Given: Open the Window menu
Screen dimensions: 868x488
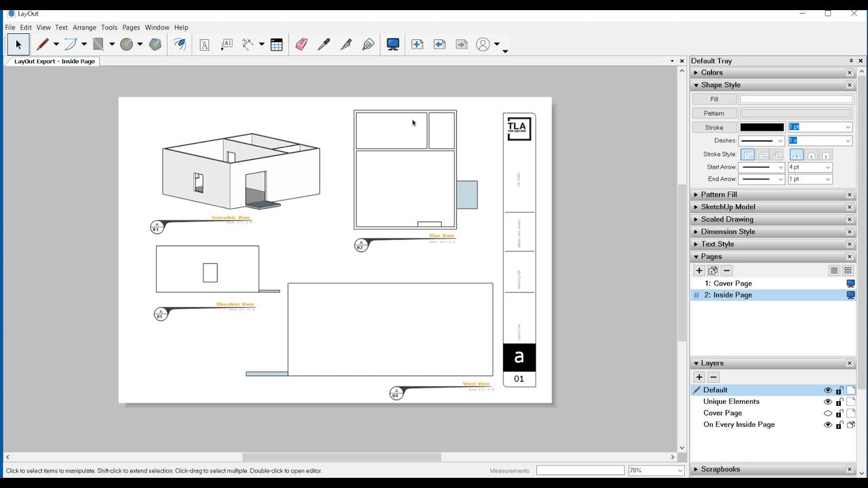Looking at the screenshot, I should pyautogui.click(x=157, y=28).
